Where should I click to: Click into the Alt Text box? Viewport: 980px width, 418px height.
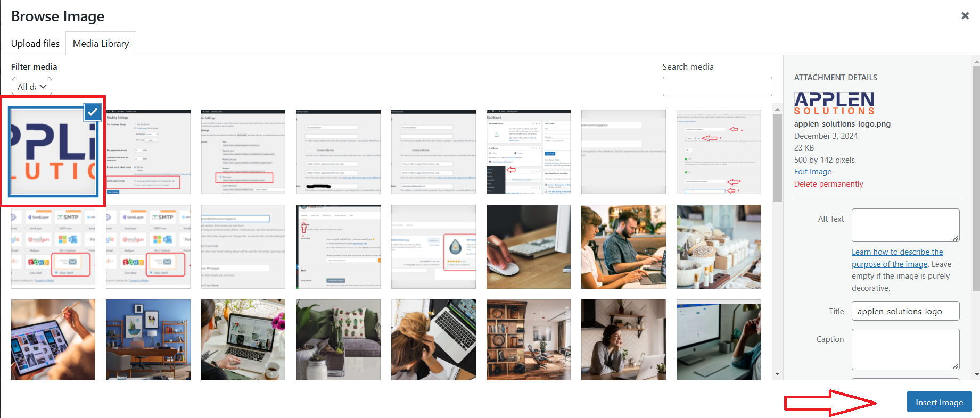pyautogui.click(x=905, y=225)
